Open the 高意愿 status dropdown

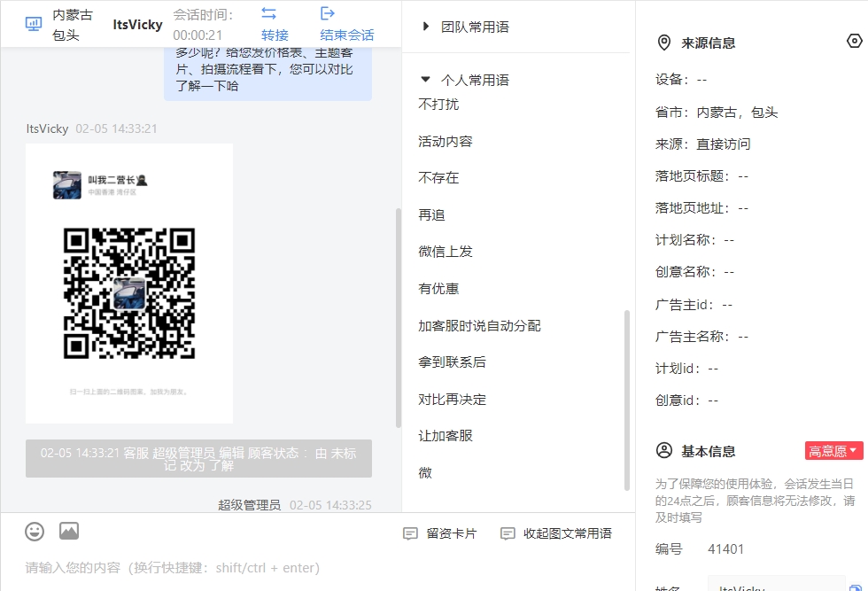click(833, 451)
